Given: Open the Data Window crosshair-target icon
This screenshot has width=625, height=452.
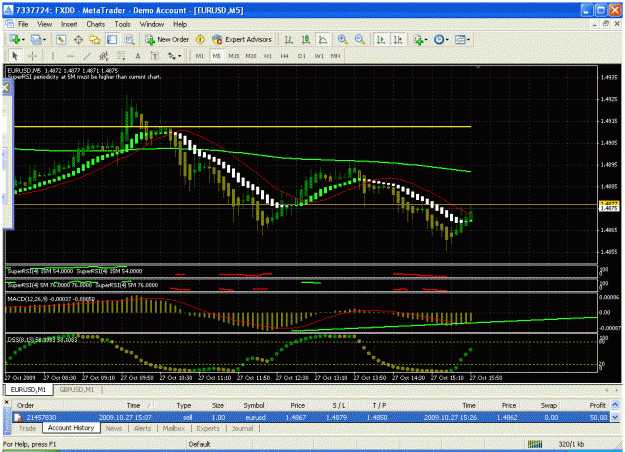Looking at the screenshot, I should [78, 39].
